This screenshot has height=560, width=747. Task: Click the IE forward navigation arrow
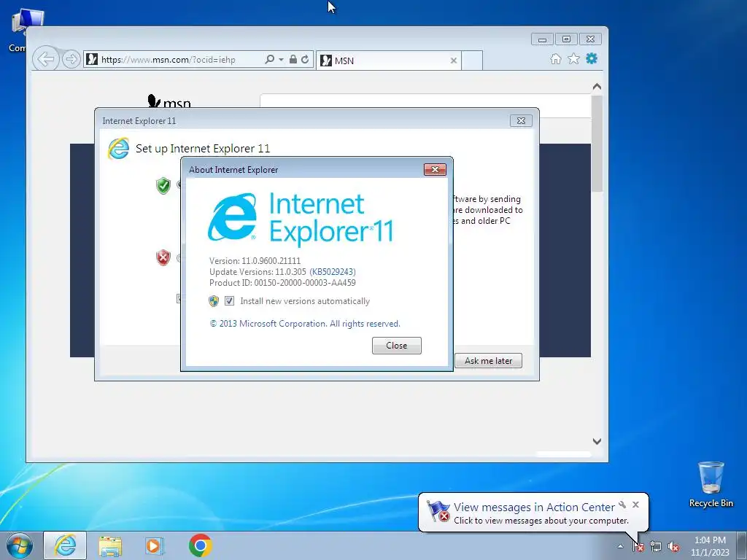(x=71, y=59)
